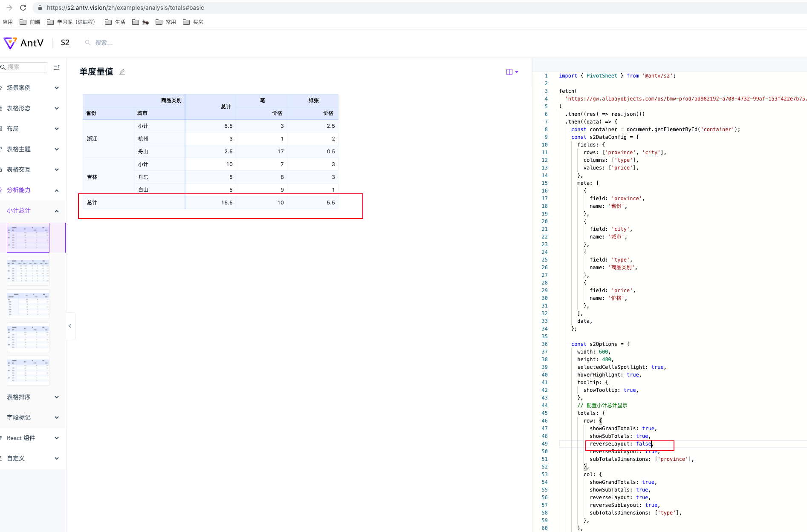807x532 pixels.
Task: Click the 总计 grand total row header
Action: tap(134, 203)
